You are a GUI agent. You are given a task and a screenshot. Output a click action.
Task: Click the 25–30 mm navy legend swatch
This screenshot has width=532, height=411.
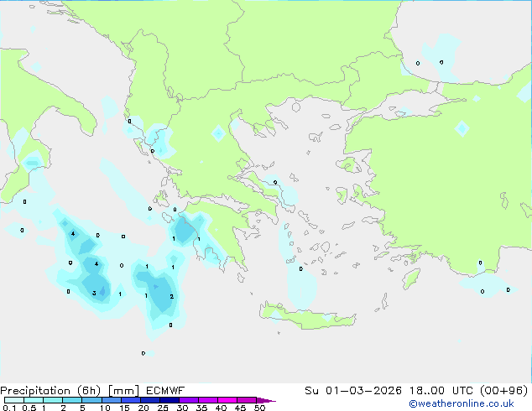tap(170, 400)
